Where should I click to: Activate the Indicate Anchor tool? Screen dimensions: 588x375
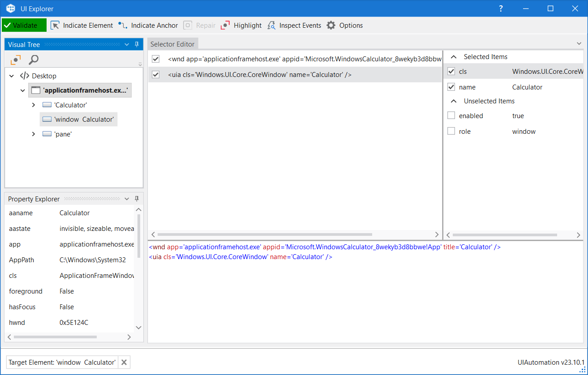[x=148, y=26]
